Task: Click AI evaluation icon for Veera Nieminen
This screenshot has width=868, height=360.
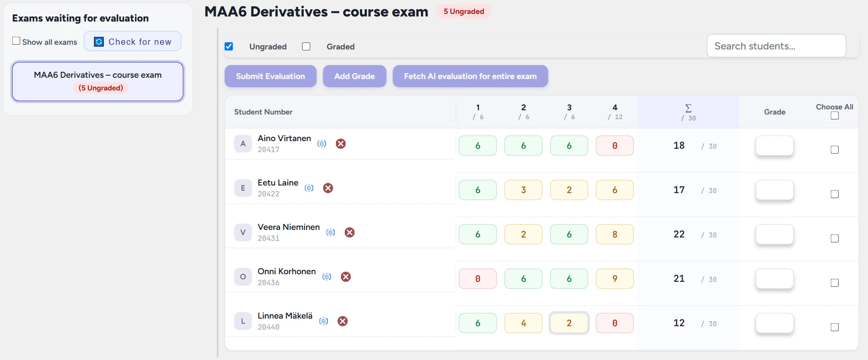Action: [x=331, y=232]
